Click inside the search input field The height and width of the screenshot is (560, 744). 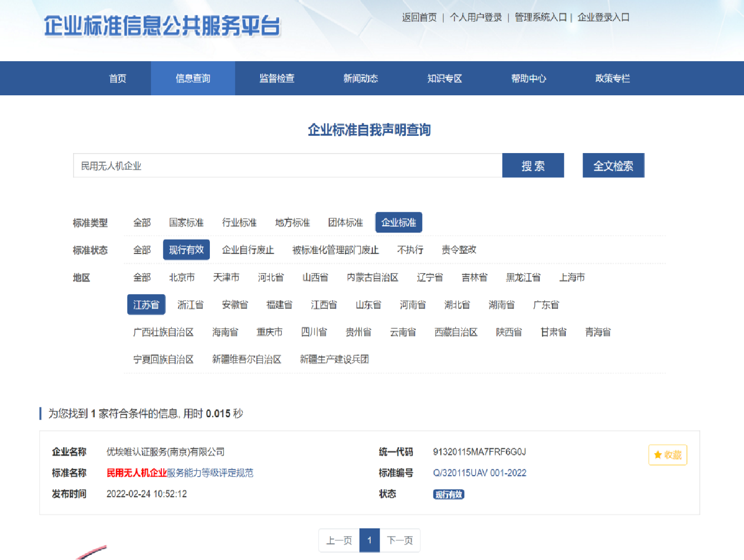[286, 165]
